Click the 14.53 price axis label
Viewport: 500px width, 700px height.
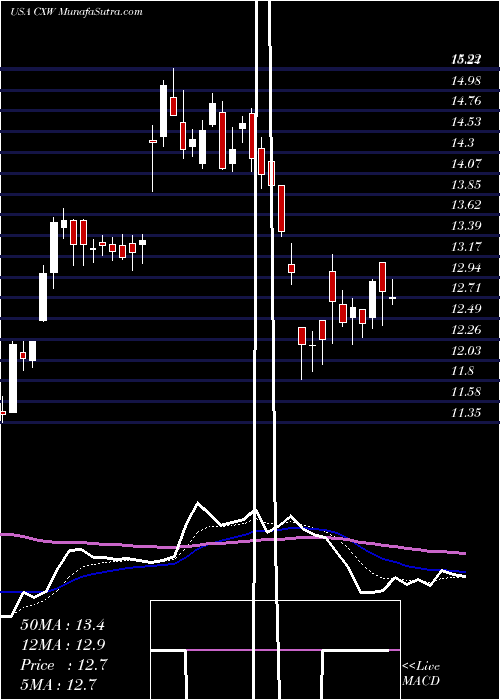click(x=466, y=121)
